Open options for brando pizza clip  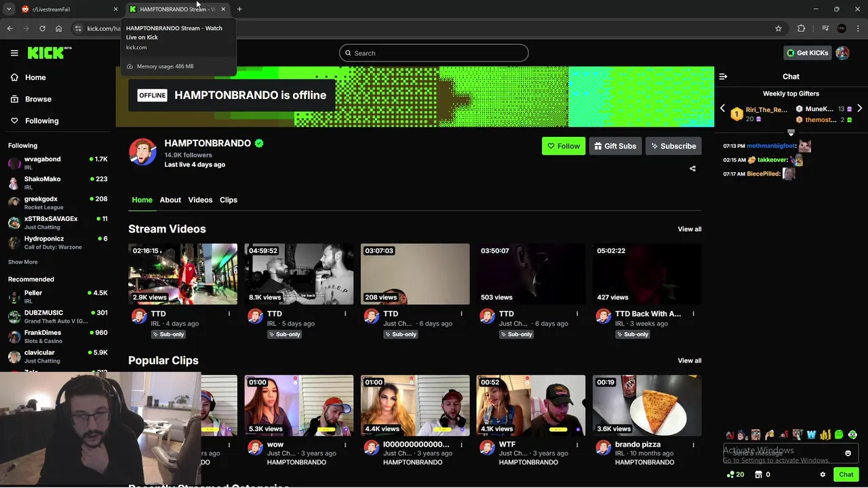(x=693, y=445)
